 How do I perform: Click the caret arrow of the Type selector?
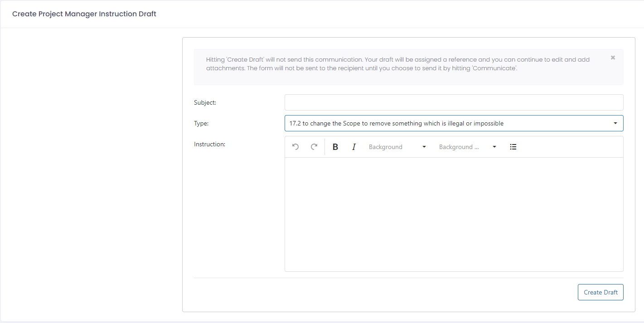click(615, 123)
